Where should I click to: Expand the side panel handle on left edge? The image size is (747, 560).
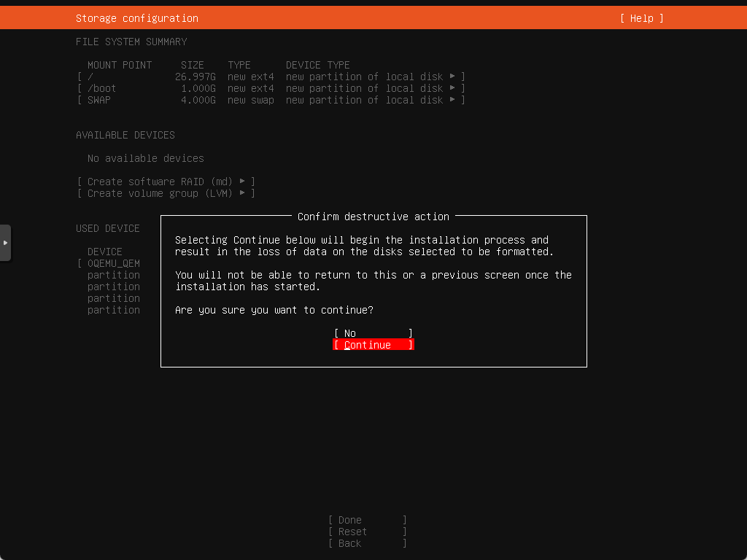pyautogui.click(x=5, y=242)
